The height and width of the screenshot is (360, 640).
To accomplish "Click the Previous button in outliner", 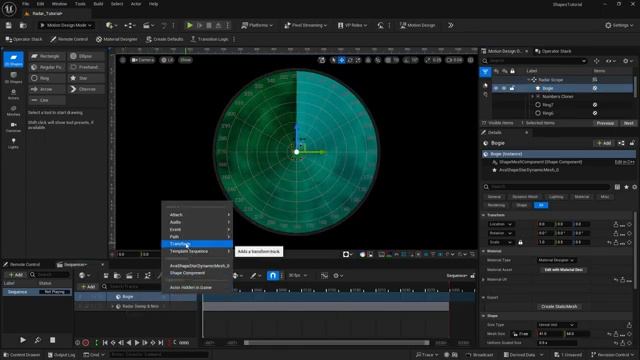I will coord(605,123).
